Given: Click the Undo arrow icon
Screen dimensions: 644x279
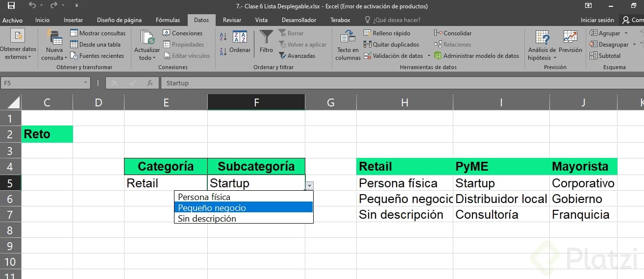Looking at the screenshot, I should coord(32,6).
